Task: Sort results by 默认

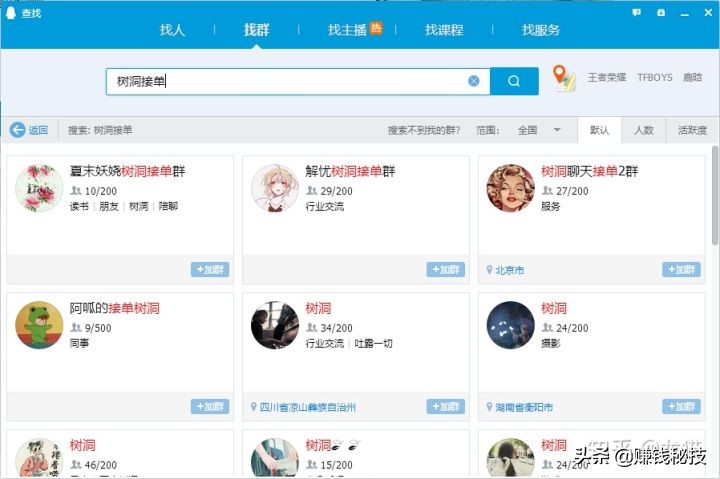Action: [x=599, y=130]
